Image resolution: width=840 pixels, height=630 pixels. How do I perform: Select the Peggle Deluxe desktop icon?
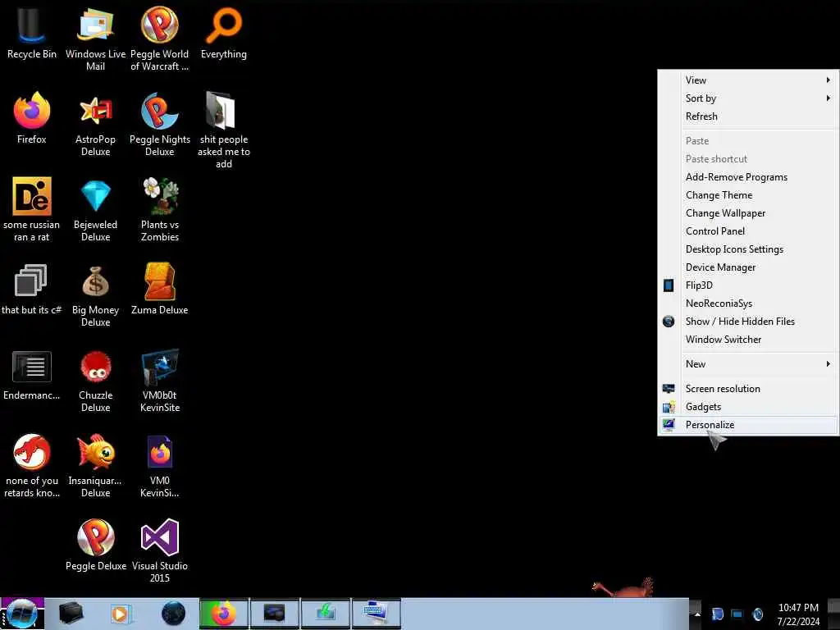coord(95,545)
